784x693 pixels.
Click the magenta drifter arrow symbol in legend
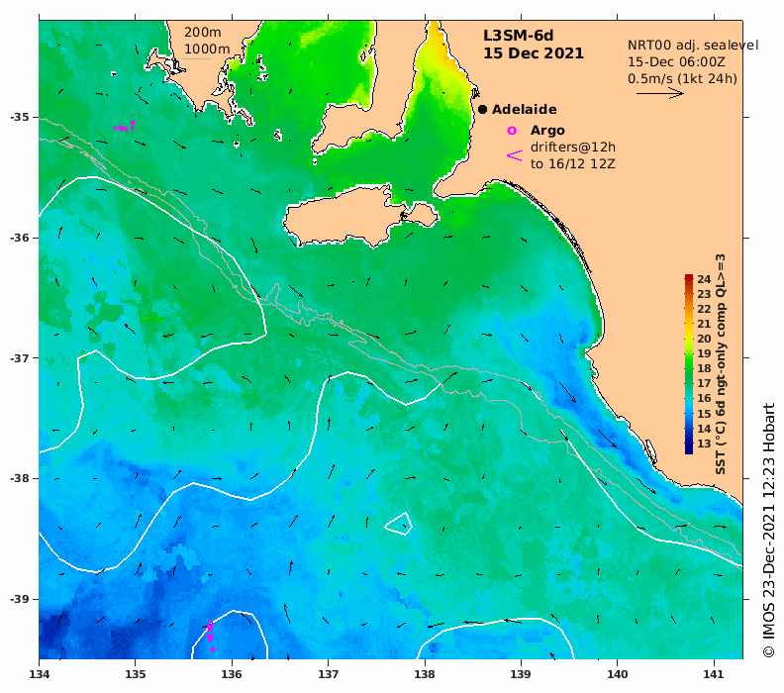[515, 155]
